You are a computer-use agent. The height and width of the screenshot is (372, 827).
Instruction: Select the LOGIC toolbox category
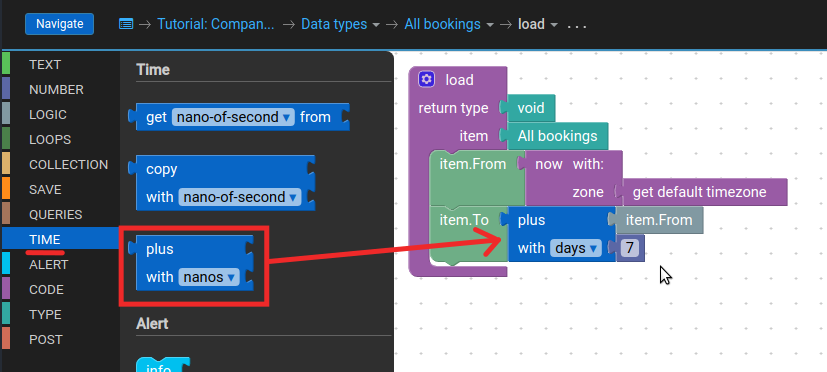coord(61,115)
